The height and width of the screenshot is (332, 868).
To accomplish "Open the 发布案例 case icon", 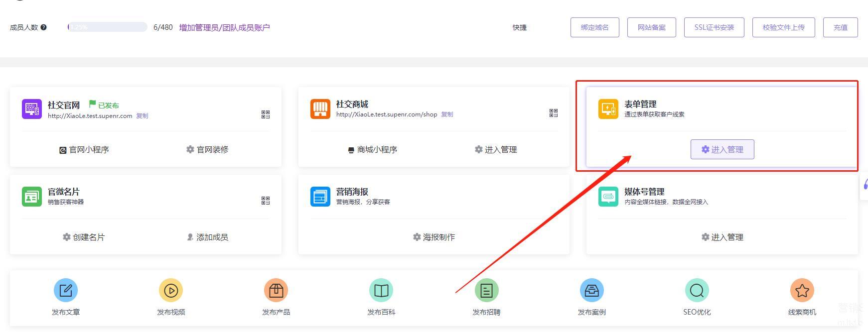I will tap(591, 290).
